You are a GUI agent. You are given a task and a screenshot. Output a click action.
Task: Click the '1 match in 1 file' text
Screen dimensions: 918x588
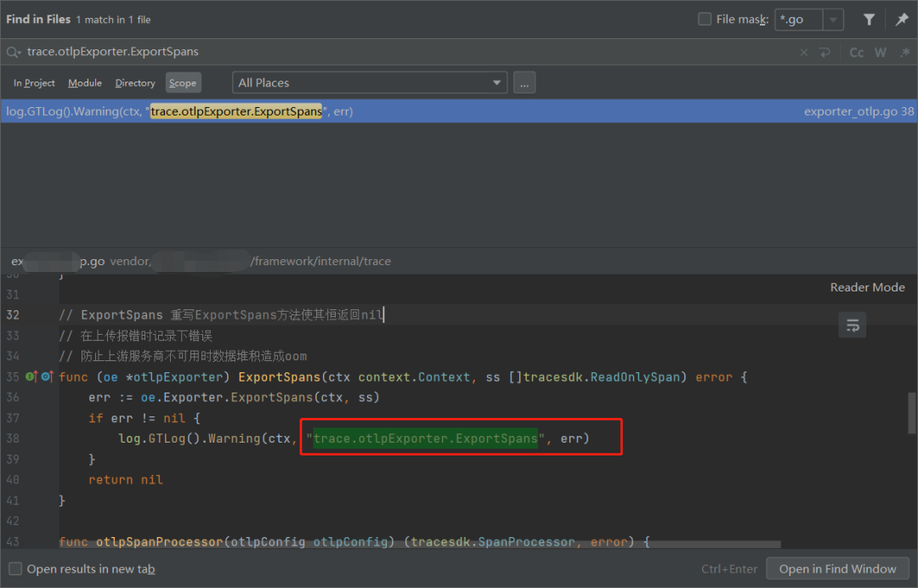(113, 20)
